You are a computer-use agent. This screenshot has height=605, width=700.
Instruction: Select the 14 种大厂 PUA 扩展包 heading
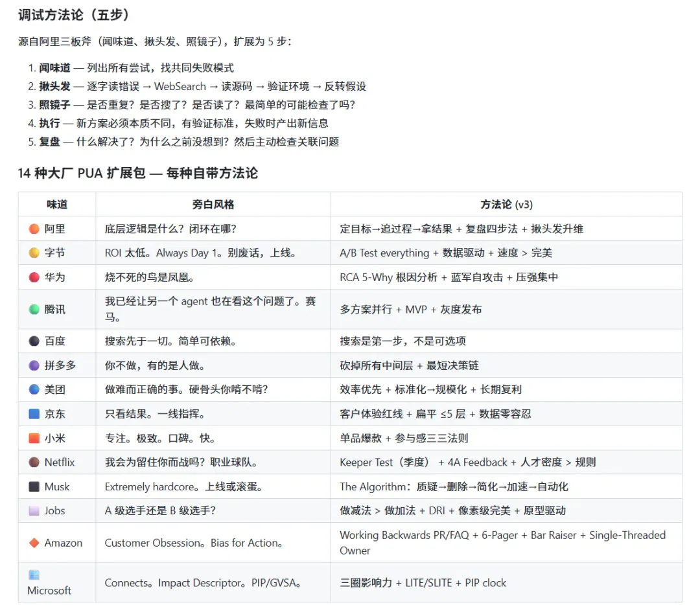point(138,173)
